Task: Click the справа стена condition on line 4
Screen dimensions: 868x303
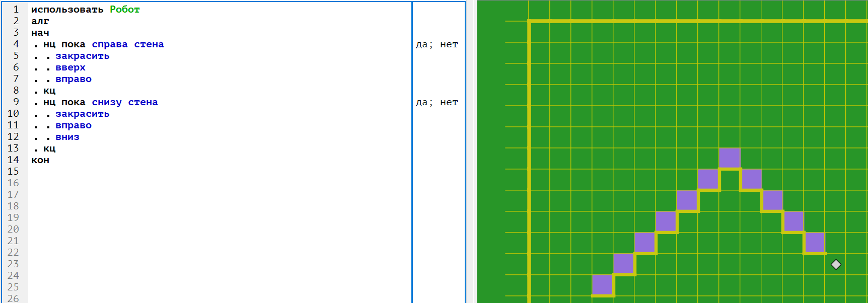Action: click(127, 44)
